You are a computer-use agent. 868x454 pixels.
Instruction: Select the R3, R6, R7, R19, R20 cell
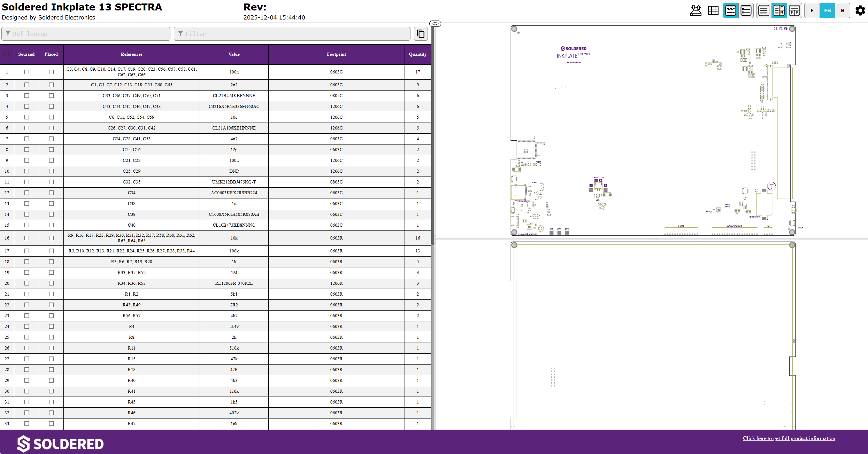pyautogui.click(x=132, y=262)
